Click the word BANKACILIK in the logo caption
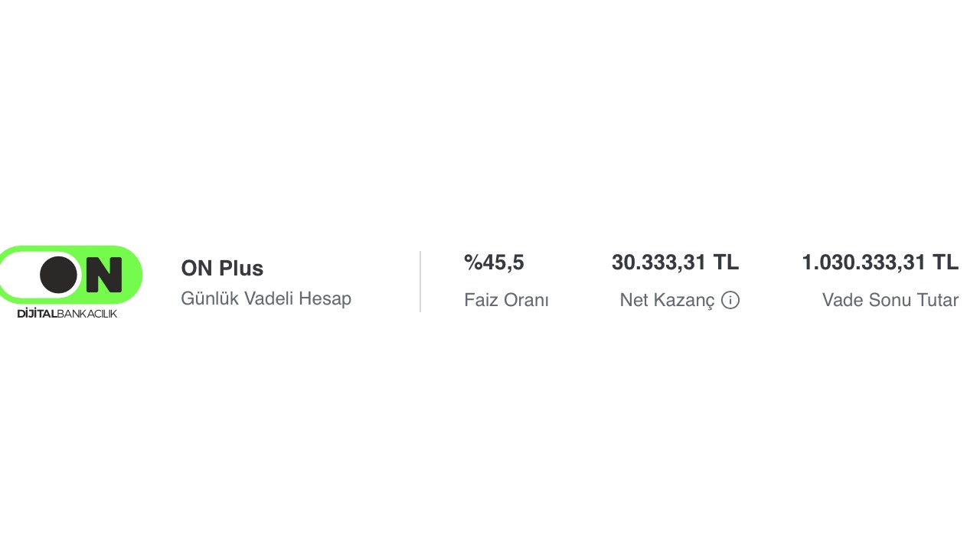The height and width of the screenshot is (551, 980). [87, 313]
